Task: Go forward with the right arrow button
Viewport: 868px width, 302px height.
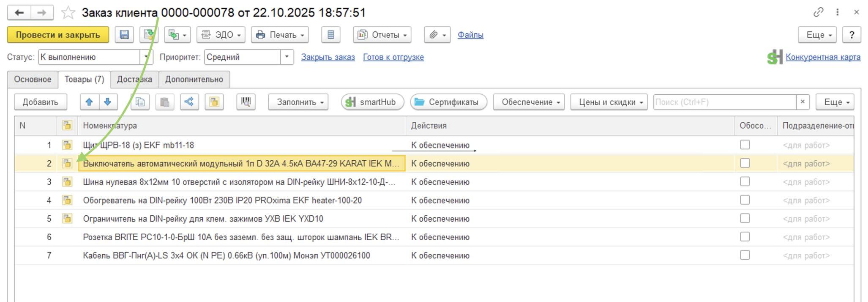Action: click(x=42, y=13)
